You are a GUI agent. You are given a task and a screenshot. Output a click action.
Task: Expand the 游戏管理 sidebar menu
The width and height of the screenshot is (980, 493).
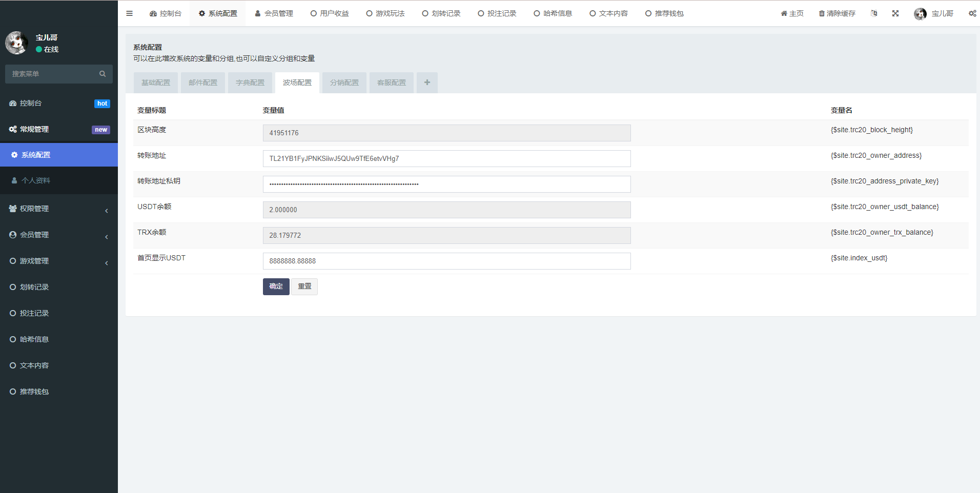tap(58, 261)
